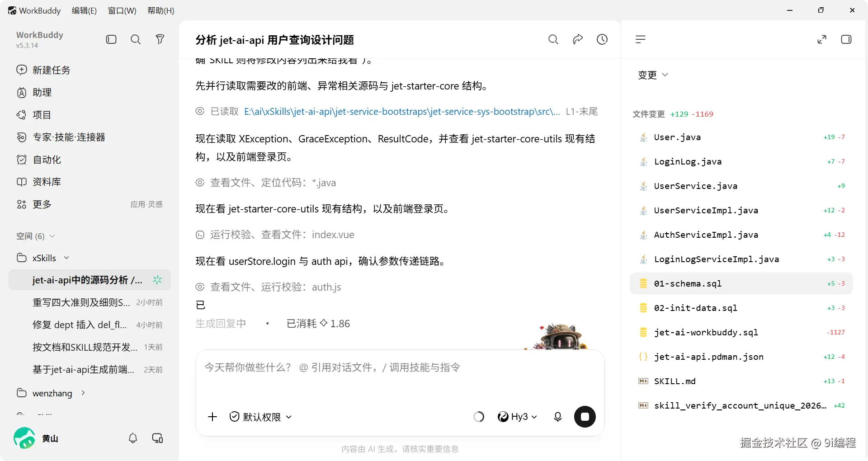Go to 项目 projects
Image resolution: width=868 pixels, height=461 pixels.
(x=90, y=115)
